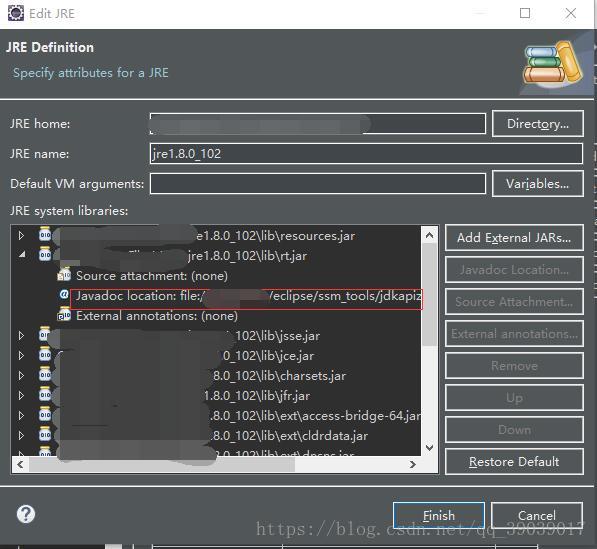Click the Restore Default button
This screenshot has height=549, width=597.
[514, 461]
